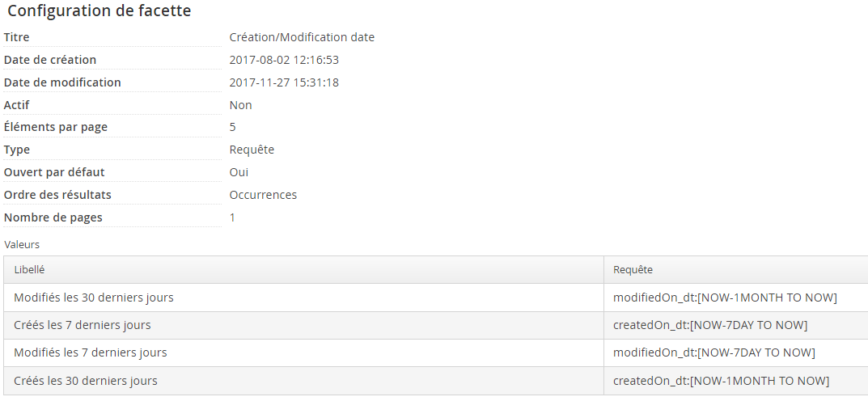868x401 pixels.
Task: Click the modification date value 2017-11-27 15:31:18
Action: [x=284, y=82]
